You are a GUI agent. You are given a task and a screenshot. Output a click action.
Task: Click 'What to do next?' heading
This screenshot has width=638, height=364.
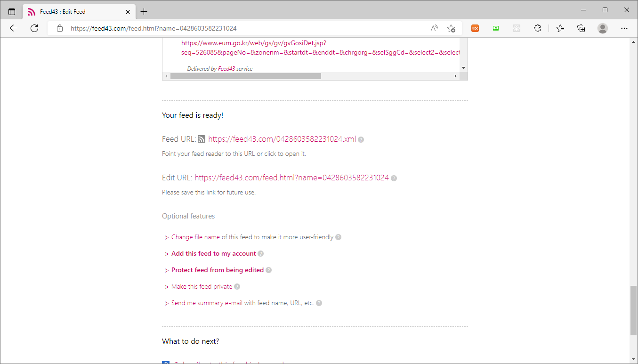(191, 341)
